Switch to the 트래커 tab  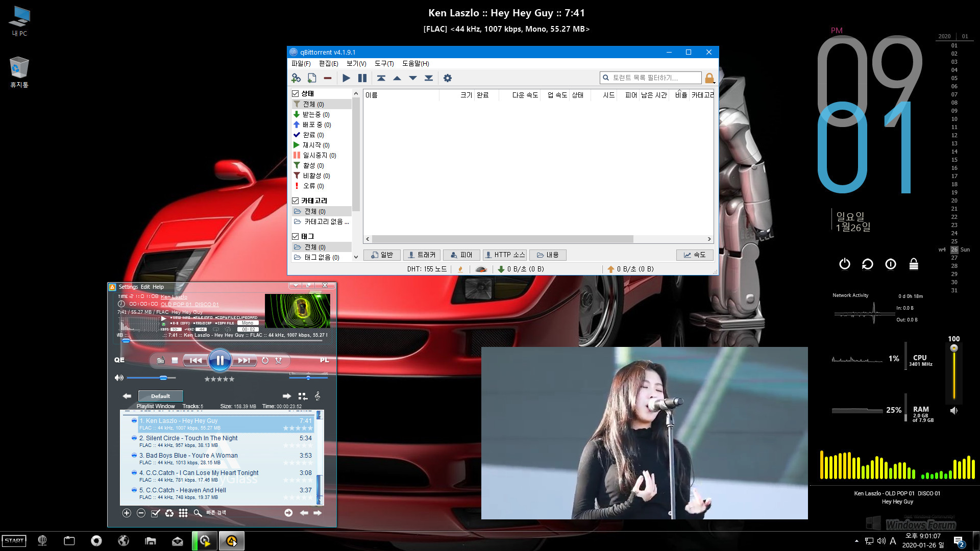click(x=422, y=255)
